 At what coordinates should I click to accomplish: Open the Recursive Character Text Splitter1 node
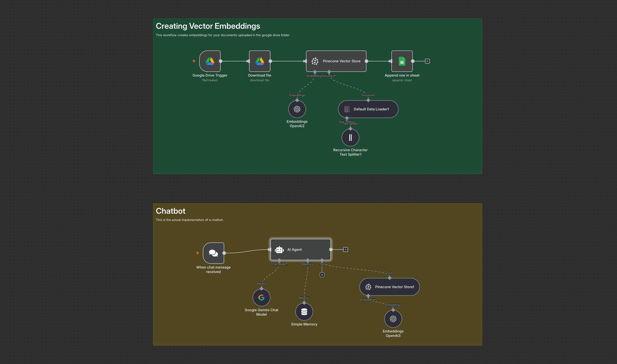tap(350, 137)
